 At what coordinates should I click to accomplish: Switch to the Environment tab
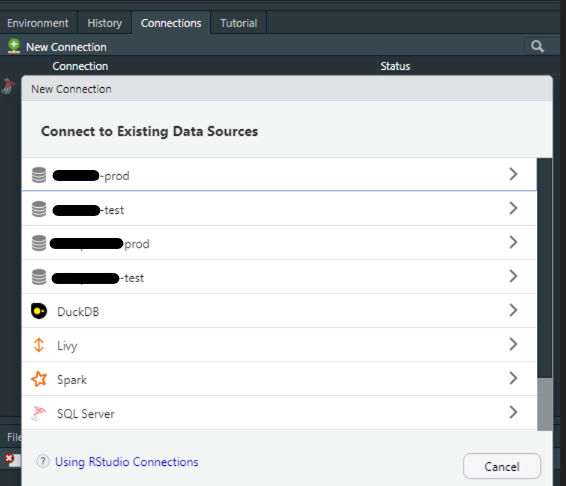38,23
